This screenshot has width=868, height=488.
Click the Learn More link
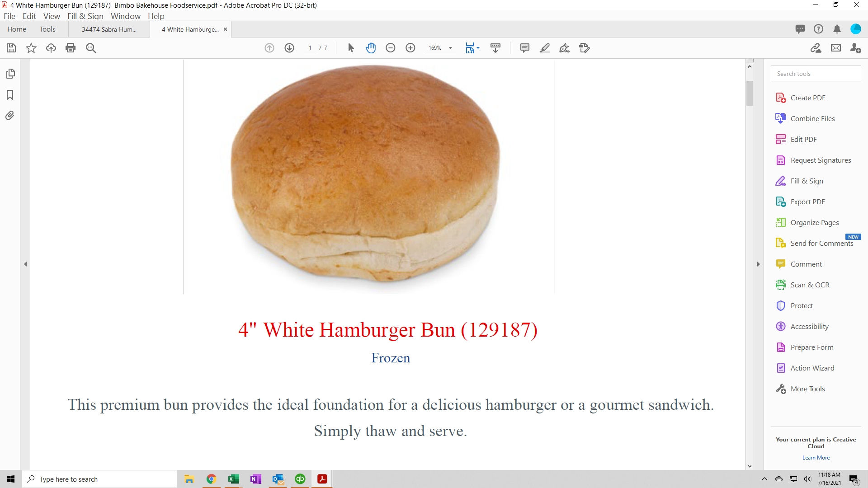coord(816,458)
